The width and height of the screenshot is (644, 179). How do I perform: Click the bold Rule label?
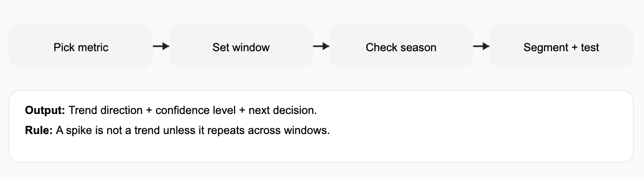(x=39, y=131)
